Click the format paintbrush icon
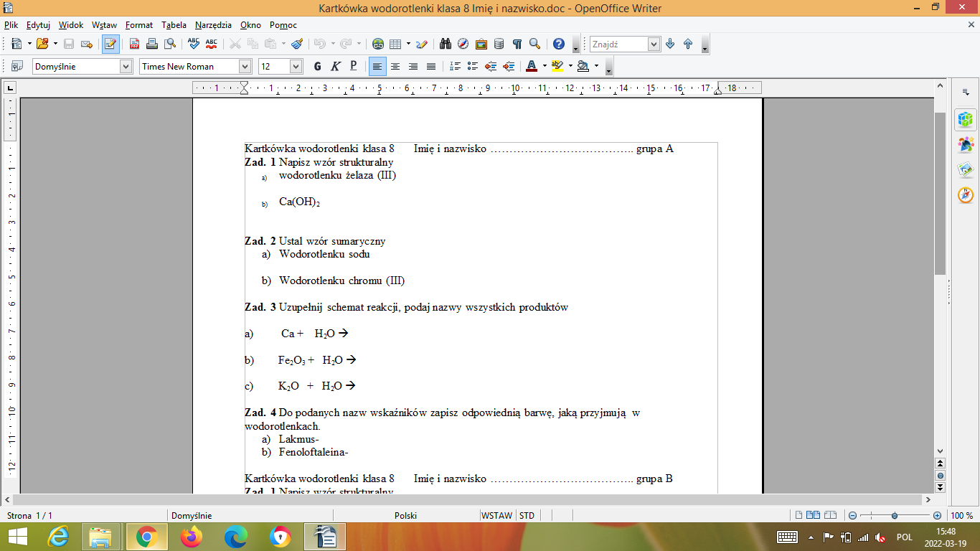This screenshot has width=980, height=551. click(x=297, y=44)
